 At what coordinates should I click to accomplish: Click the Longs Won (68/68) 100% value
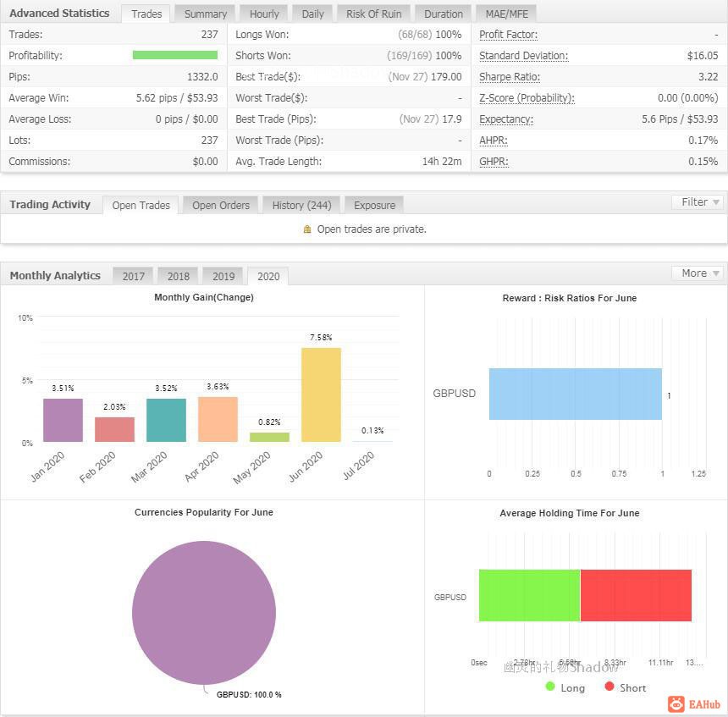429,35
